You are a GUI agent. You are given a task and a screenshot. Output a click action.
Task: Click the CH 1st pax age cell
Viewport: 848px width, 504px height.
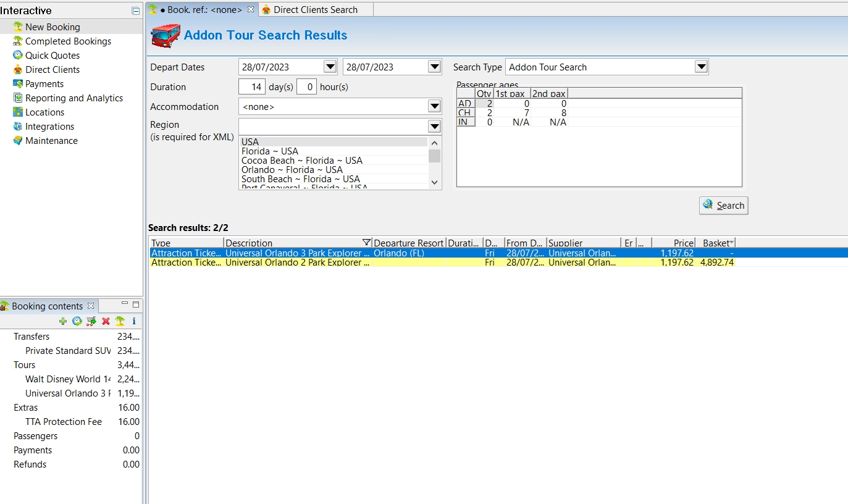coord(513,113)
